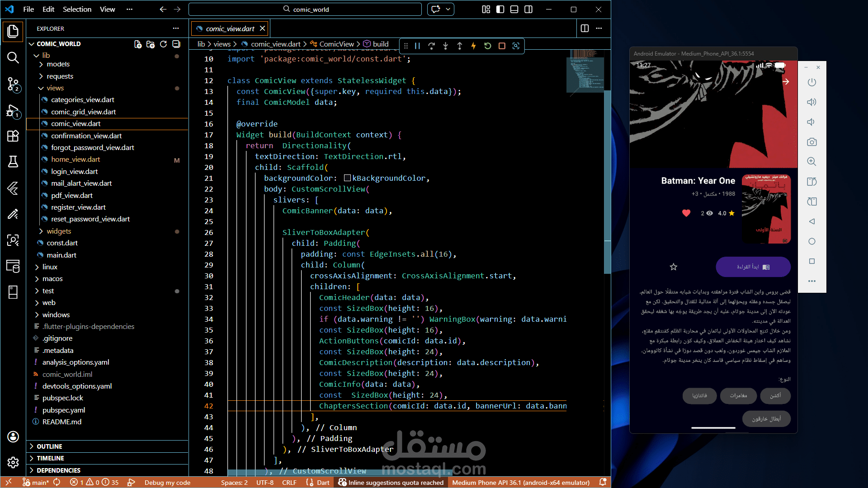The width and height of the screenshot is (868, 488).
Task: Open the Extensions view in activity bar
Action: tap(13, 136)
